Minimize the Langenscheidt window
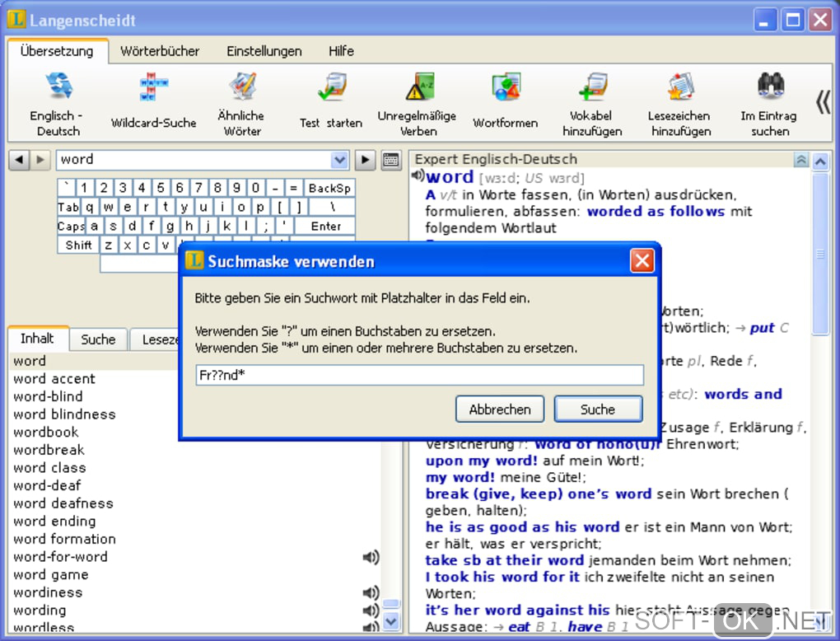The image size is (840, 641). pos(765,21)
